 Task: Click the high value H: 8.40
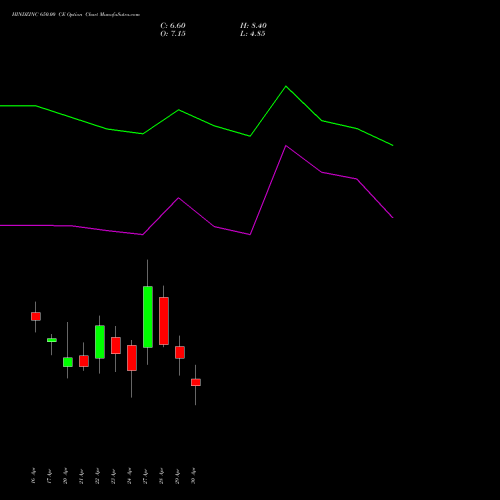tap(253, 26)
